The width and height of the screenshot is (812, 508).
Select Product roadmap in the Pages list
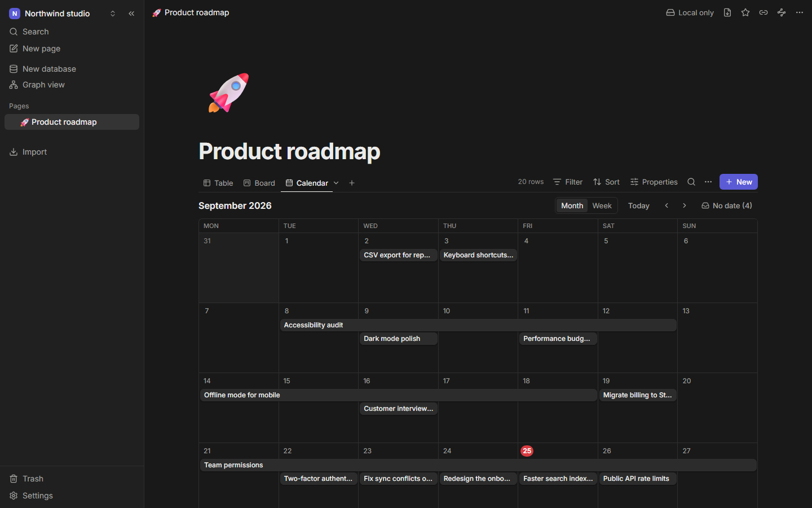click(72, 122)
